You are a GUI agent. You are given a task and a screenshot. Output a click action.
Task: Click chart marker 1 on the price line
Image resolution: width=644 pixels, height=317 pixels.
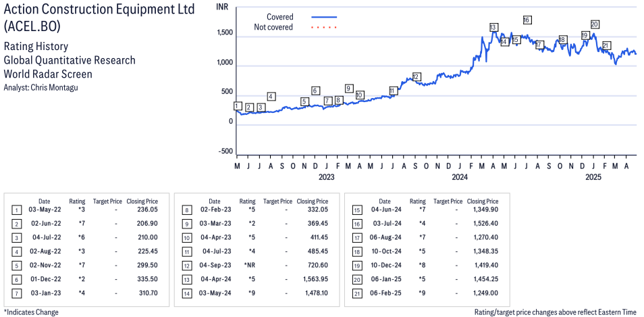[237, 106]
